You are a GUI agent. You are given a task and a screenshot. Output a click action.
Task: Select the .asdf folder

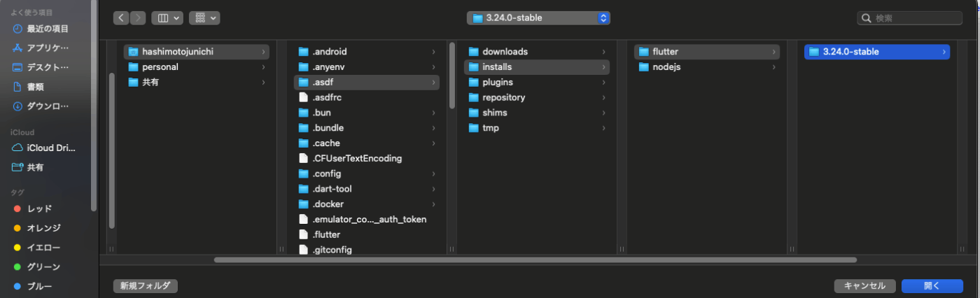pyautogui.click(x=366, y=83)
